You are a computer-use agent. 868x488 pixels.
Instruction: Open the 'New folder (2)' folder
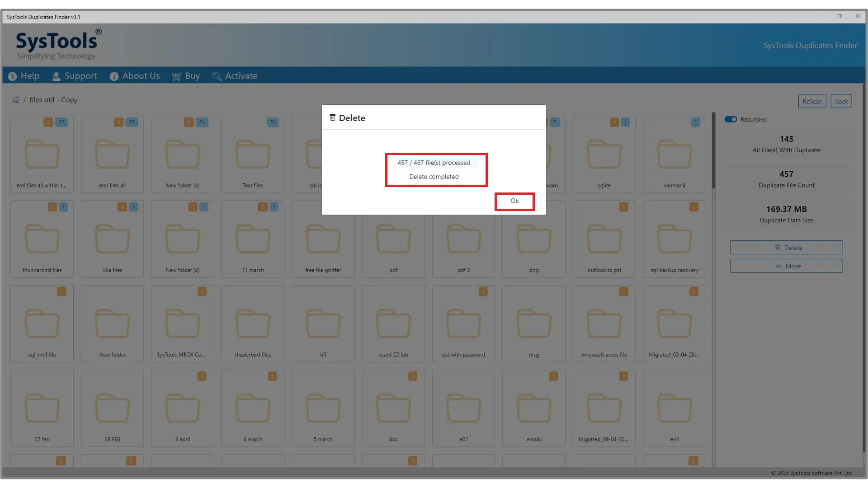point(183,239)
